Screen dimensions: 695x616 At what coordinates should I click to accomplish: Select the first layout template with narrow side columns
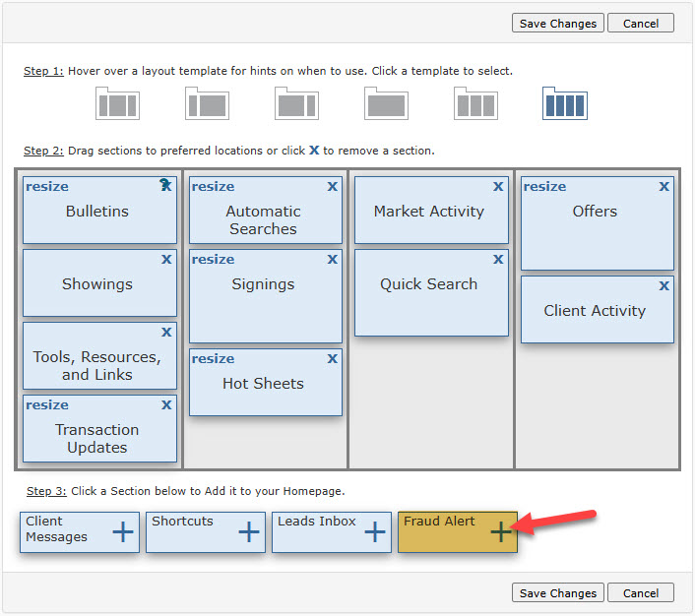[x=117, y=103]
